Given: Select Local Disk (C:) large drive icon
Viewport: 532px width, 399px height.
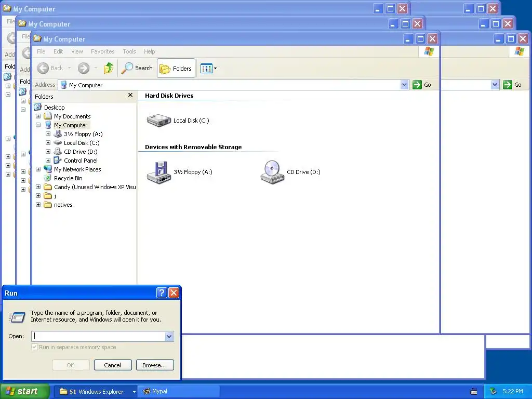Looking at the screenshot, I should coord(158,121).
